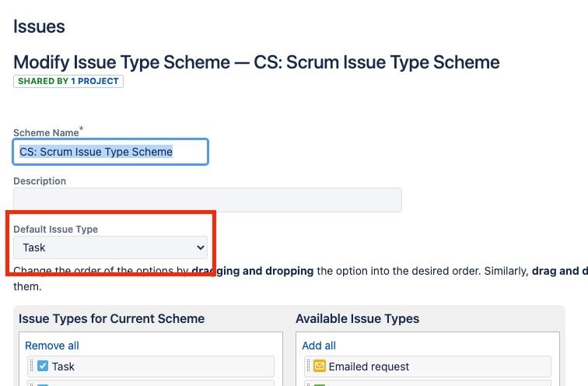588x386 pixels.
Task: Open the 1 PROJECT link in the shared badge
Action: pyautogui.click(x=95, y=81)
